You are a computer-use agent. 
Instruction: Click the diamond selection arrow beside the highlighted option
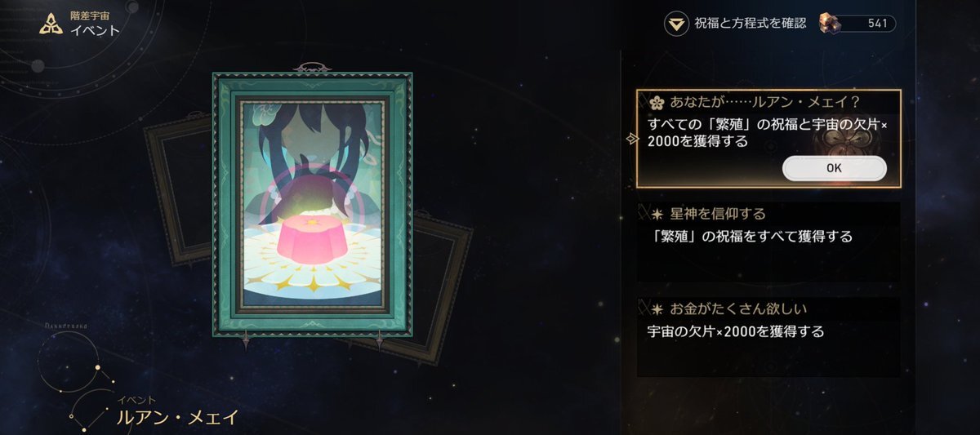pyautogui.click(x=630, y=139)
